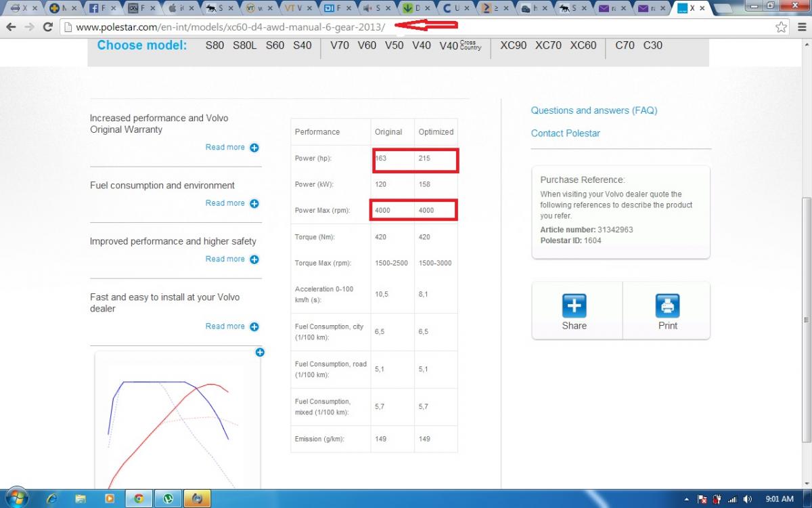
Task: Select the XC70 model
Action: click(549, 45)
